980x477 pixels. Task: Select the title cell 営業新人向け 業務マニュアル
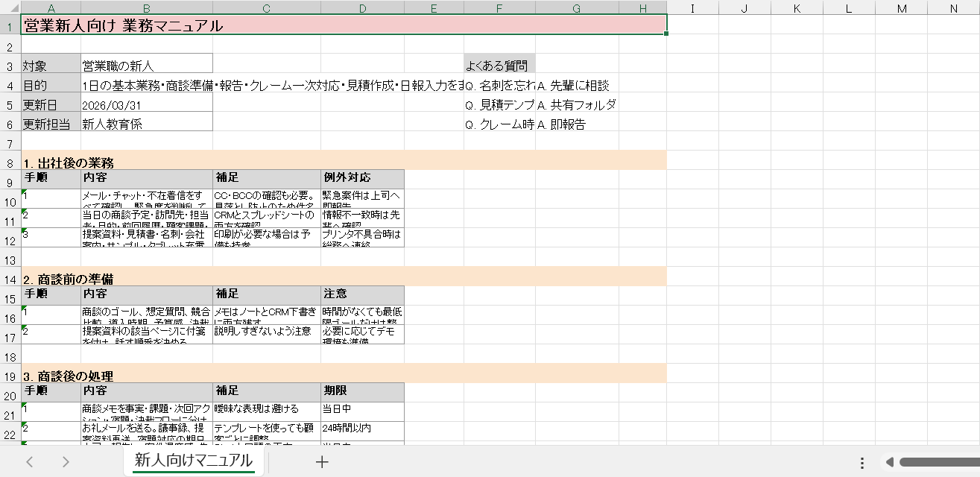[344, 25]
